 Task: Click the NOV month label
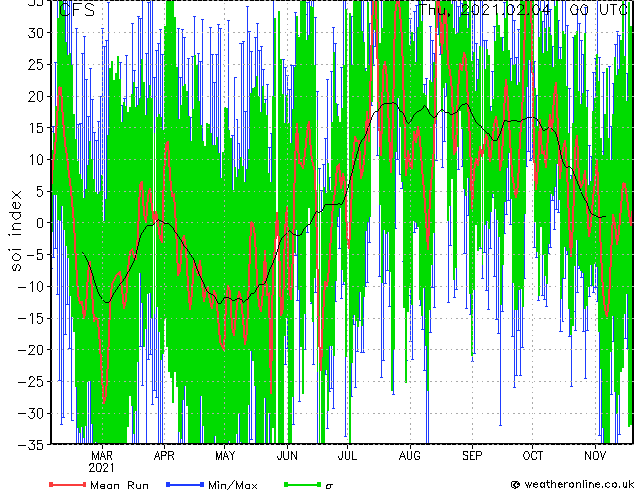point(595,456)
